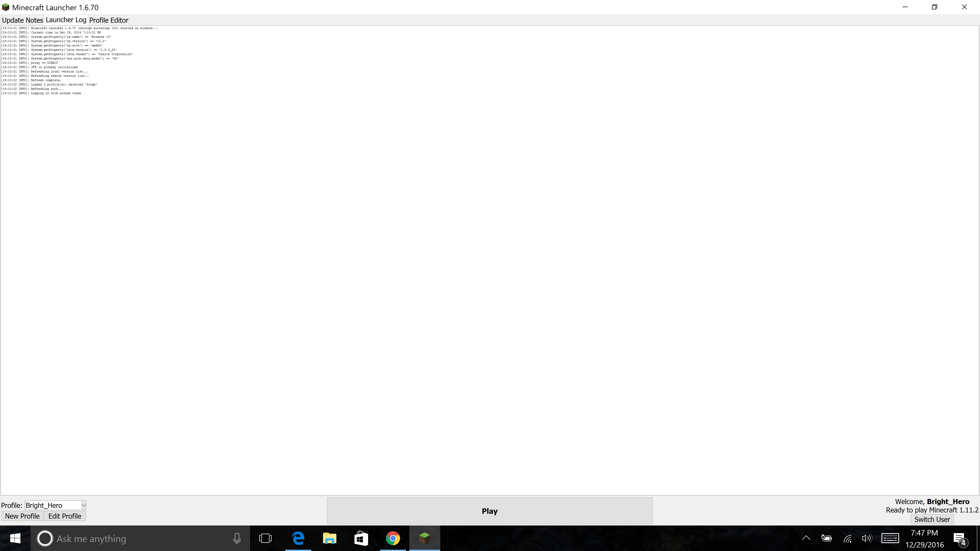This screenshot has height=551, width=980.
Task: Click Cortana microphone icon
Action: click(x=237, y=539)
